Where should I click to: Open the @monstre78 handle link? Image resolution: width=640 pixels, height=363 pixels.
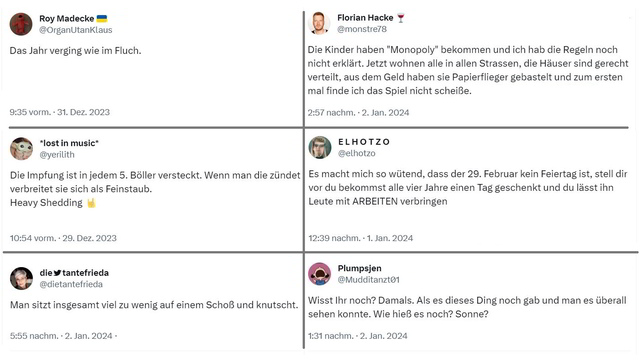[x=362, y=29]
